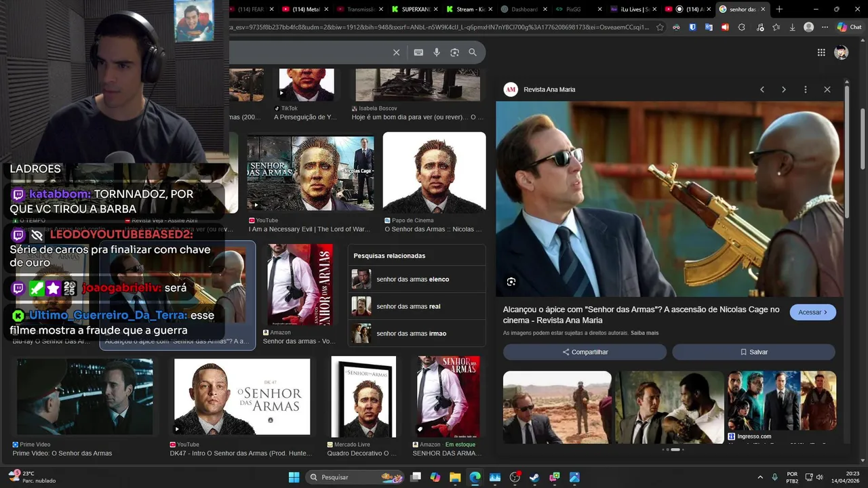Open the three-dot options of image preview

[806, 89]
